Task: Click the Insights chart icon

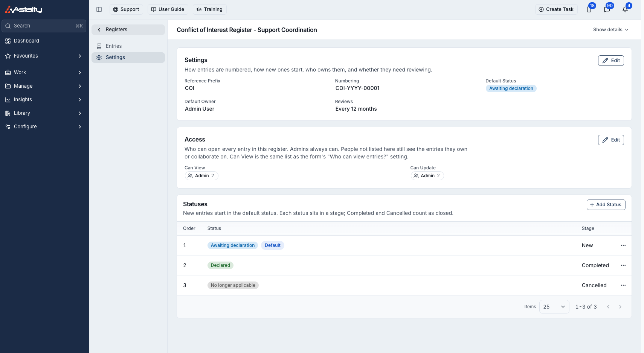Action: pos(8,100)
